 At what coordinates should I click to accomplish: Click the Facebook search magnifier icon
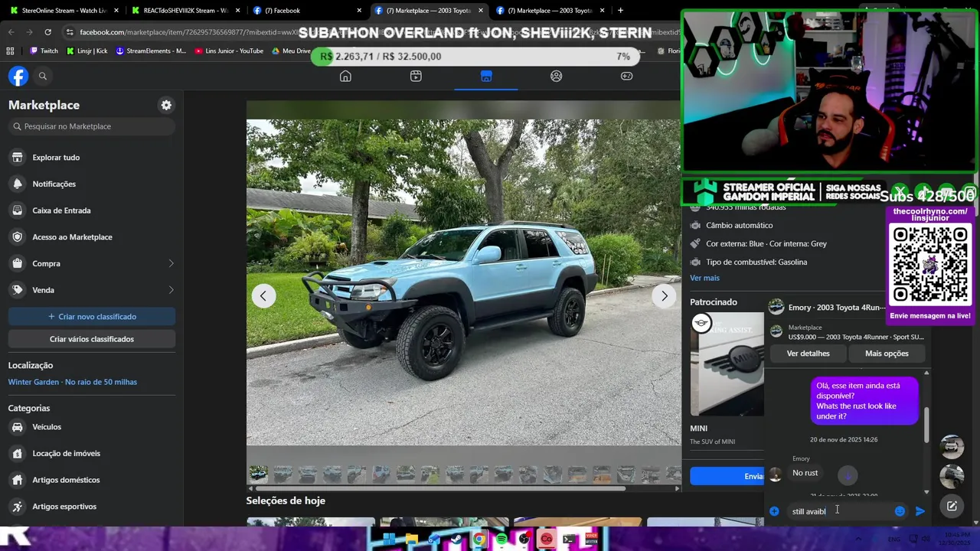(x=43, y=76)
